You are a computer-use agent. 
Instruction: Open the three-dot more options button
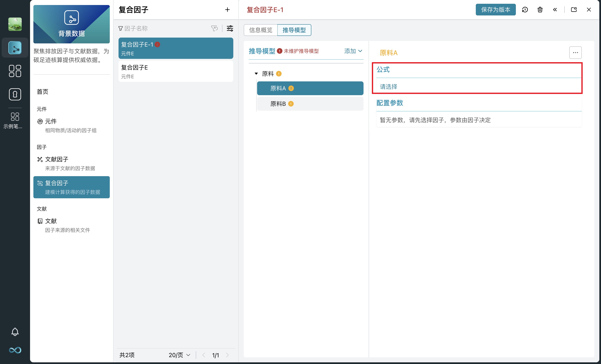[575, 53]
